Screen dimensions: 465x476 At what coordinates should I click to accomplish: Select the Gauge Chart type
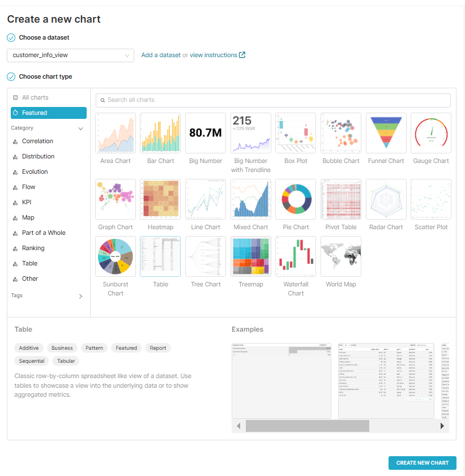(x=430, y=132)
